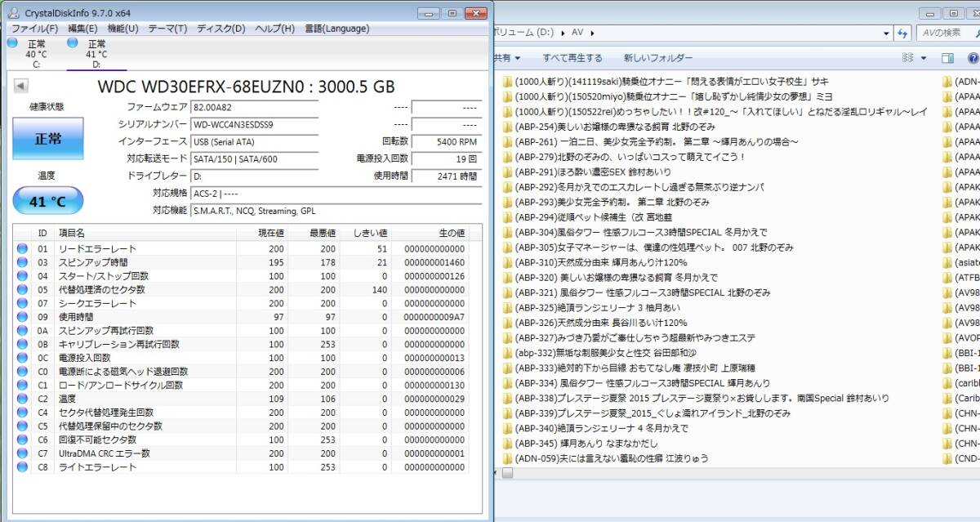980x522 pixels.
Task: Open Explorer help via the question mark icon
Action: 973,58
